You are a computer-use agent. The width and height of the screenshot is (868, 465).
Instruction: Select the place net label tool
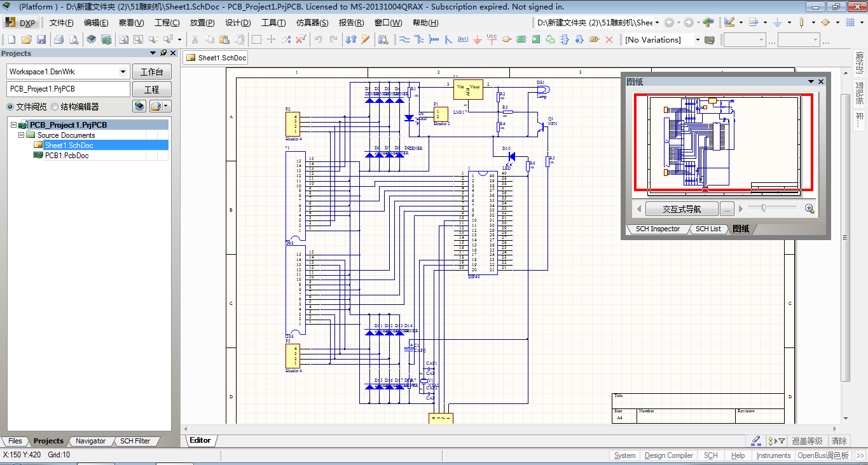(463, 39)
